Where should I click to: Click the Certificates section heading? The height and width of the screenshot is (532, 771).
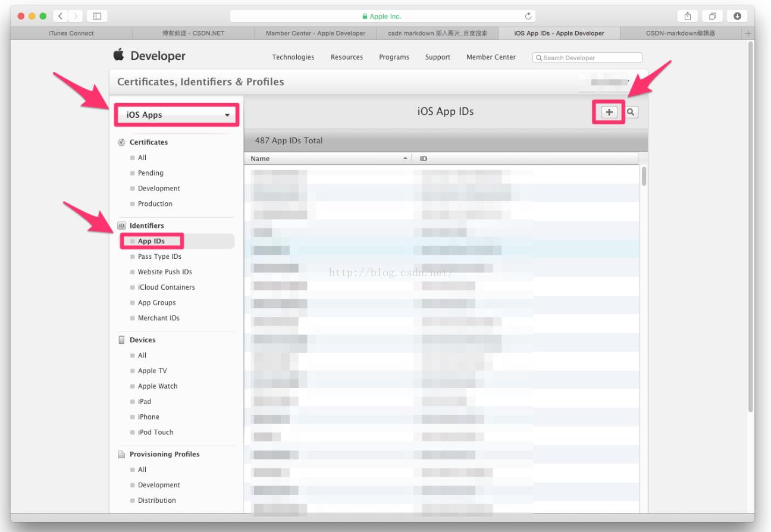[x=149, y=142]
